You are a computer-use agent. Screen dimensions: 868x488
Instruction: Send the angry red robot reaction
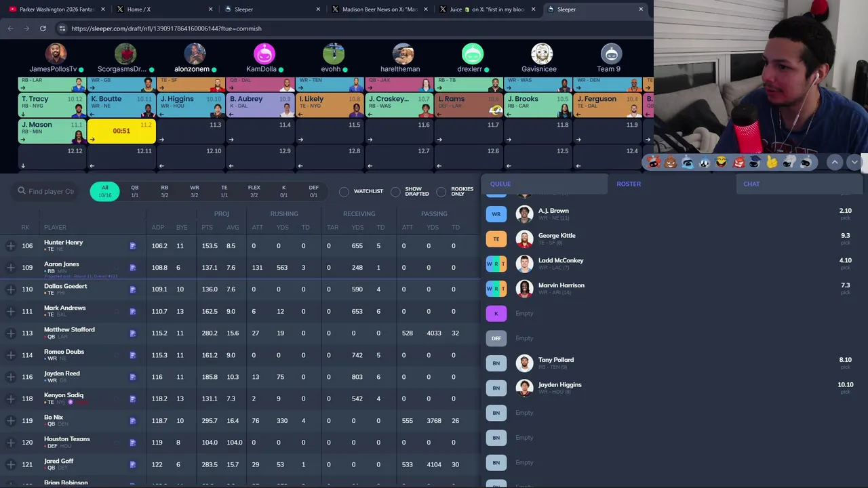click(x=738, y=162)
